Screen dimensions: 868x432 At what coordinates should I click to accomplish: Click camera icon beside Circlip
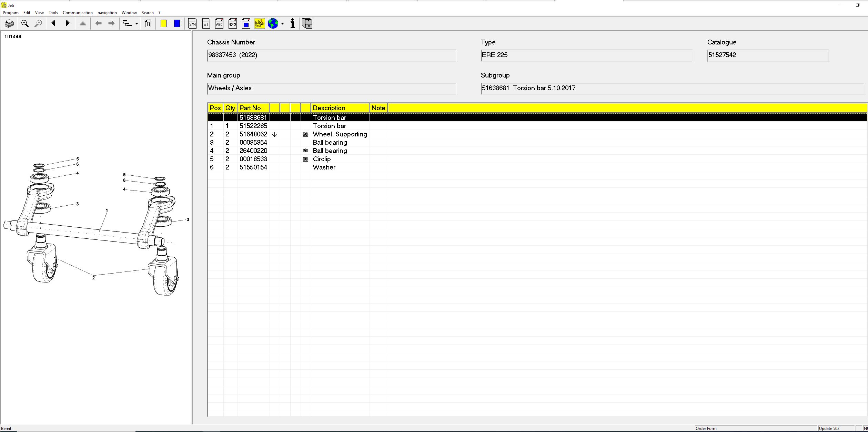[305, 159]
